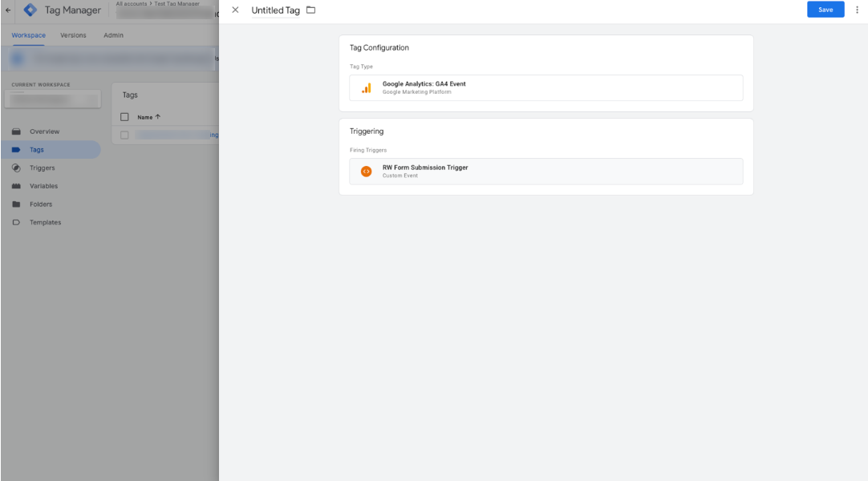The height and width of the screenshot is (481, 868).
Task: Sort tags by the Name column arrow
Action: tap(158, 117)
